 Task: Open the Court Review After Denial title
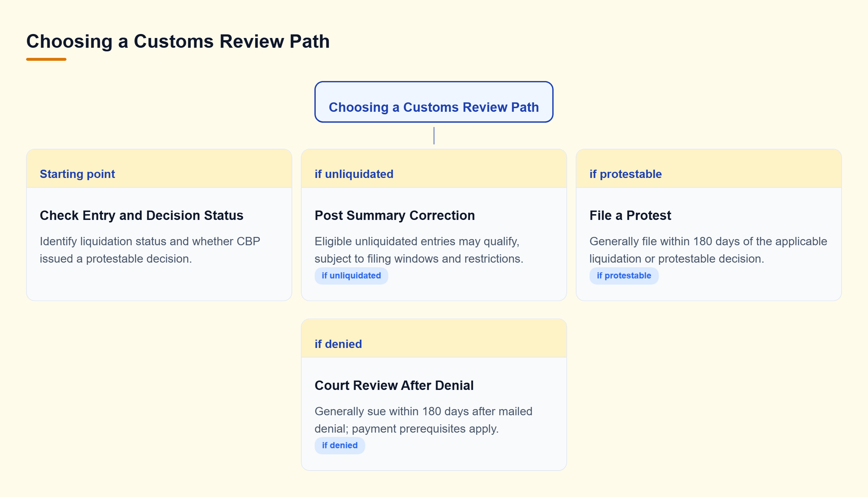(394, 385)
